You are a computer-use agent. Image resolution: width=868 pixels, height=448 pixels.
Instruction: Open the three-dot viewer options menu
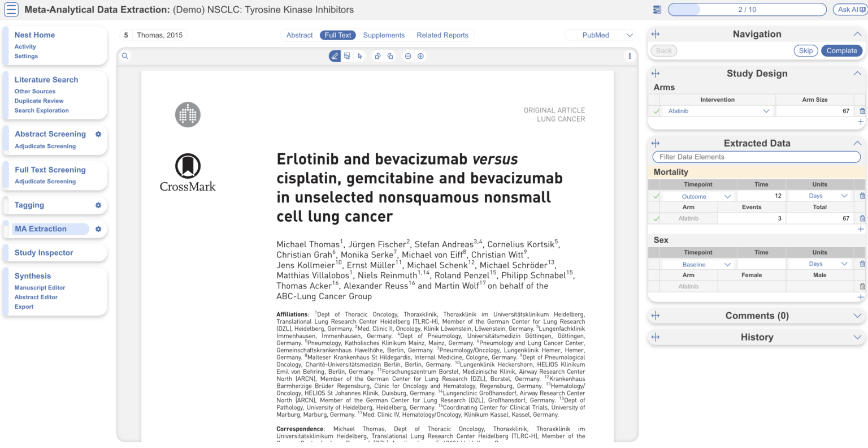[630, 56]
